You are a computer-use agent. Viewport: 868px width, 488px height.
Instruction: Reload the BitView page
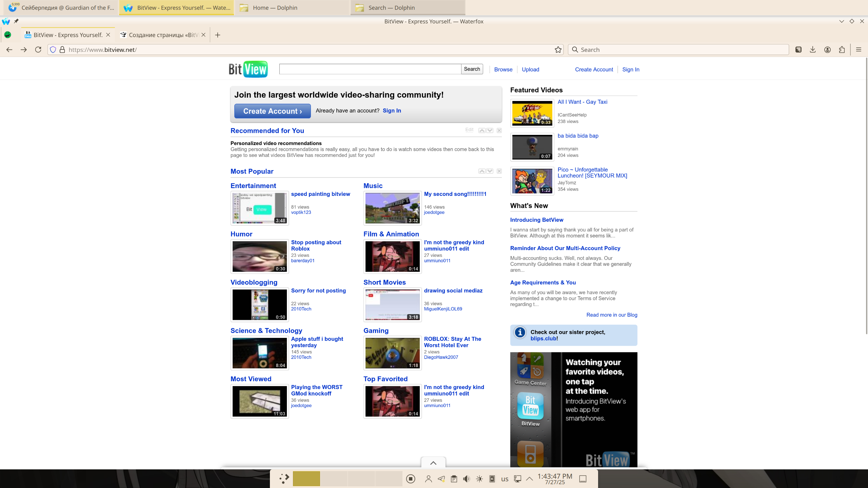pos(38,50)
